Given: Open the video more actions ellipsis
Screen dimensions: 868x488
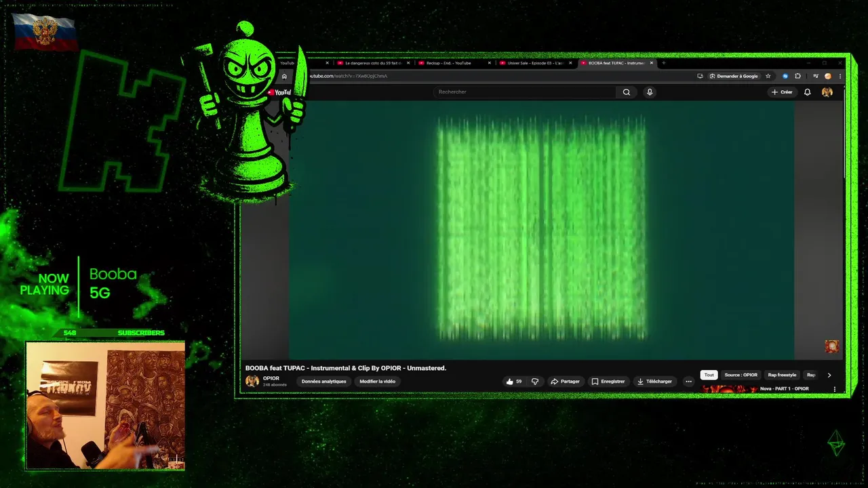Looking at the screenshot, I should (x=688, y=382).
